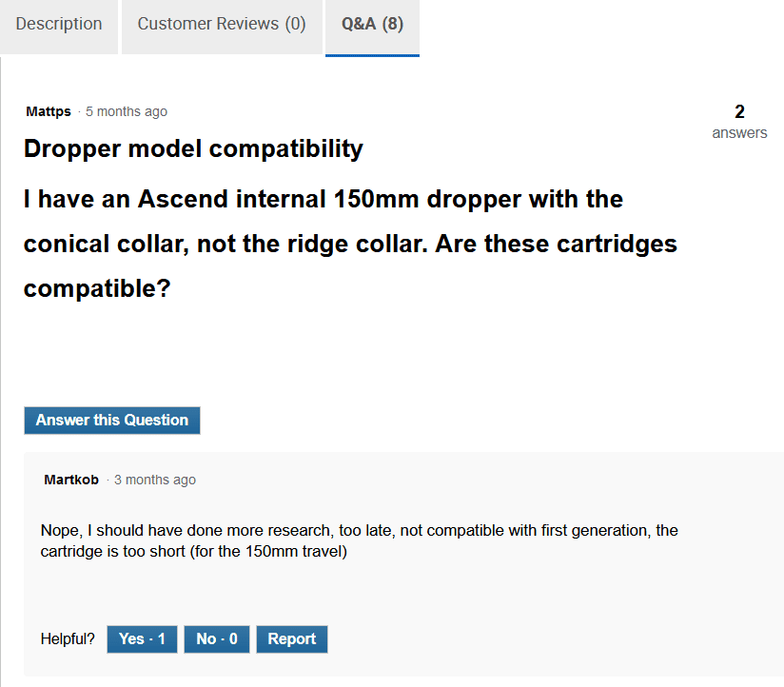
Task: Click the Ascend 150mm dropper question text
Action: [323, 200]
